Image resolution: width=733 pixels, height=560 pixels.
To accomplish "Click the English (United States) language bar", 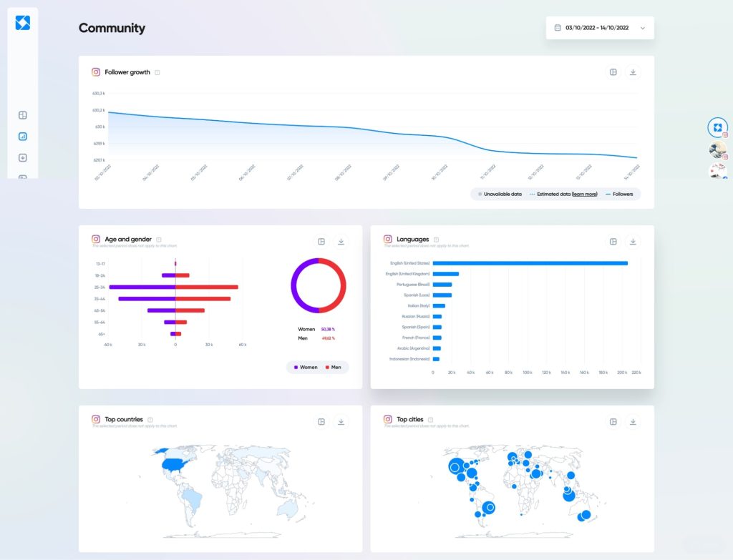I will [530, 263].
